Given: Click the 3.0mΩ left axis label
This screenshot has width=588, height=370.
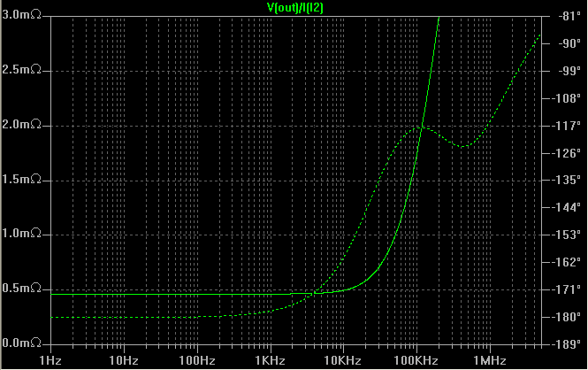Looking at the screenshot, I should tap(21, 15).
